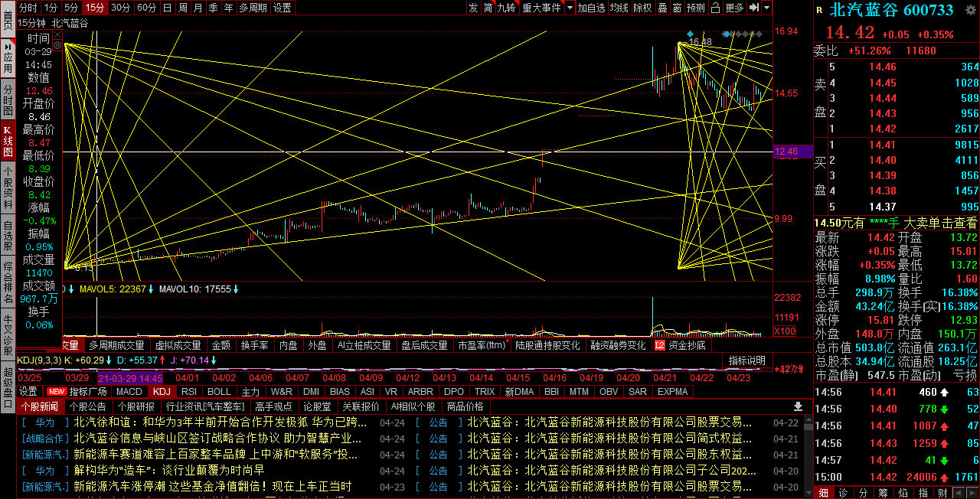Open the 综合排名 sidebar tab
This screenshot has height=499, width=980.
click(8, 282)
